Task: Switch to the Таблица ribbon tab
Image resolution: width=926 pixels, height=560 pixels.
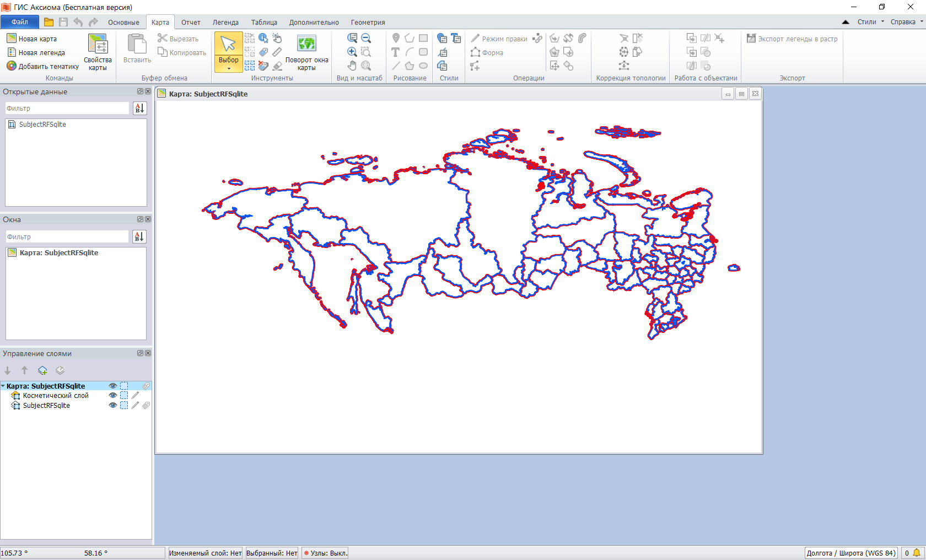Action: point(264,23)
